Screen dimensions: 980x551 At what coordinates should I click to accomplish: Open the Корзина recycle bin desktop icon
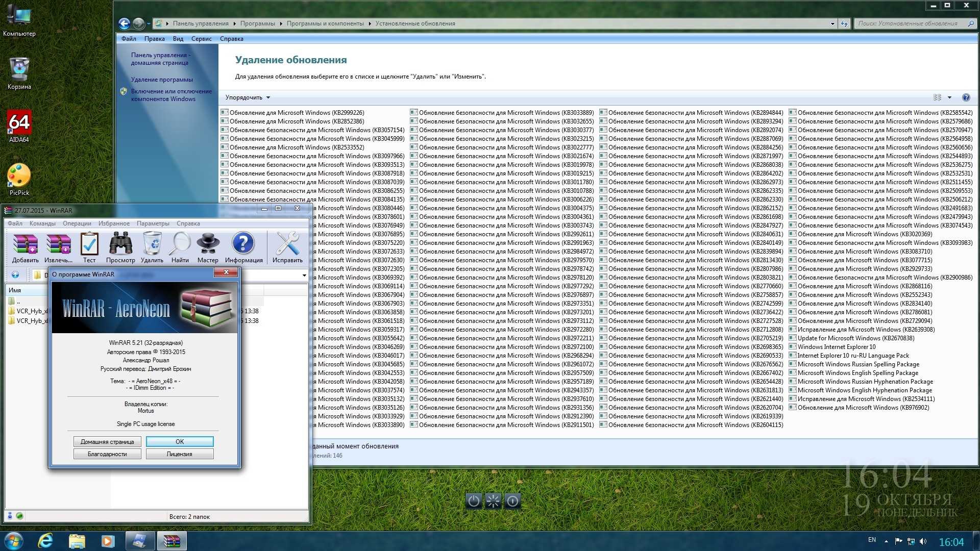pyautogui.click(x=19, y=74)
